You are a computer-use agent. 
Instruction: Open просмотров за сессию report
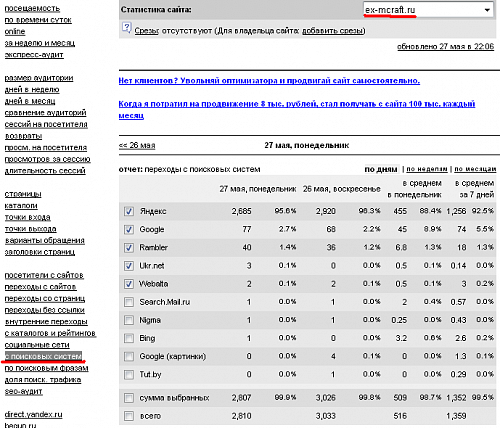click(47, 159)
